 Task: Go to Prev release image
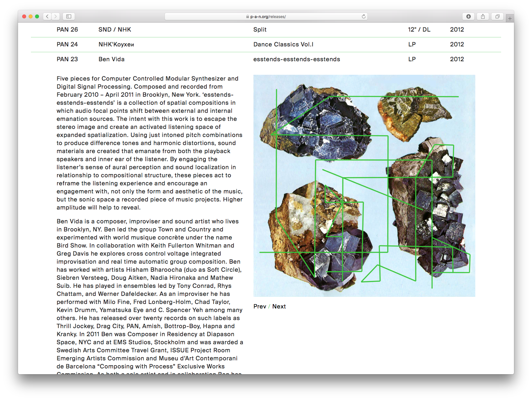260,307
